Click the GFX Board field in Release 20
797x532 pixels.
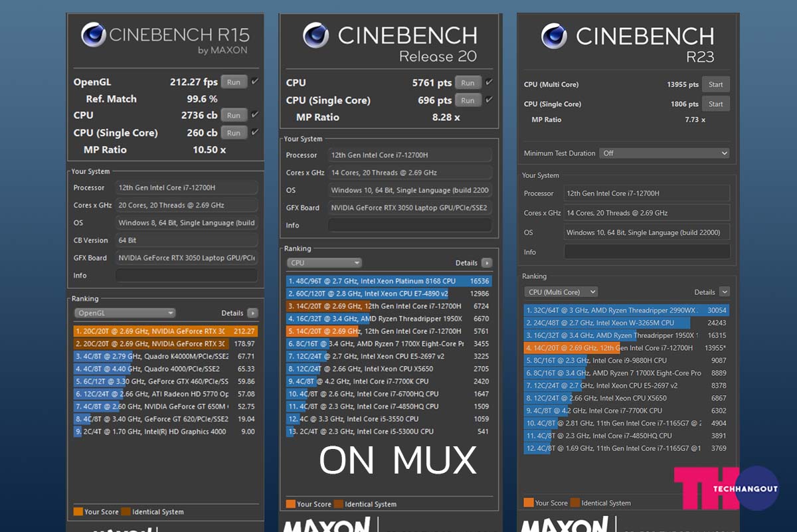(x=410, y=208)
